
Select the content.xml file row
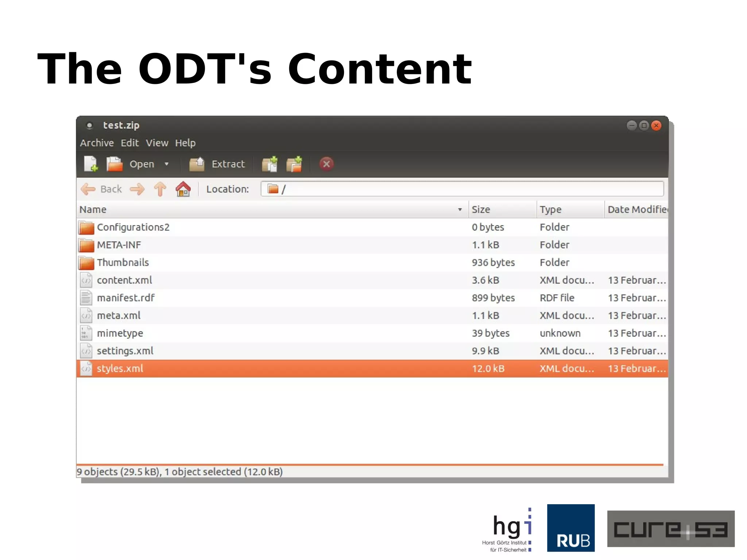[x=124, y=280]
